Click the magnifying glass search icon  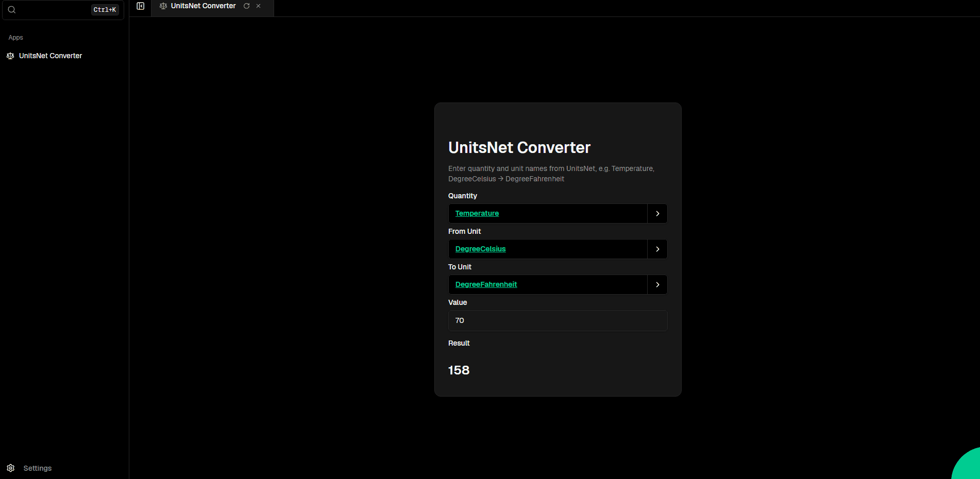click(x=11, y=9)
